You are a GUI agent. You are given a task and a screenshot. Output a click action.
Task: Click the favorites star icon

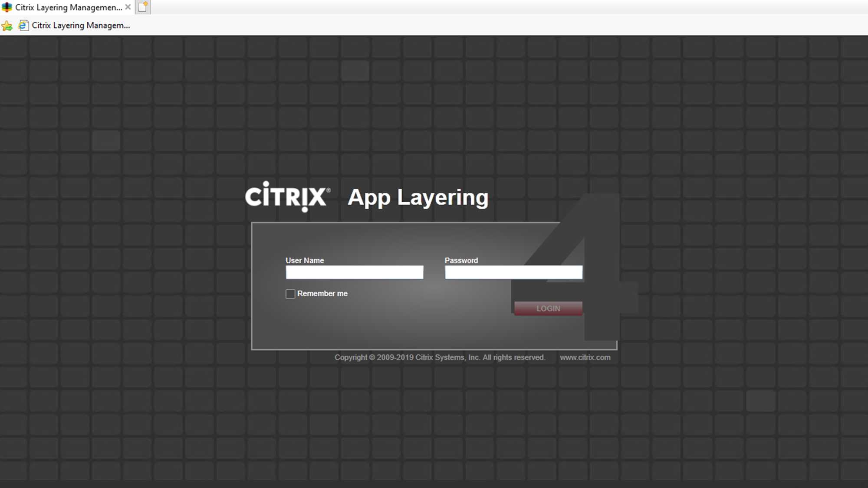[7, 26]
